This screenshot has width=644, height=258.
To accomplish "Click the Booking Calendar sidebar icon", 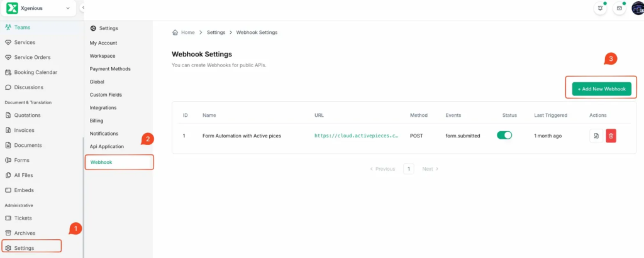I will pyautogui.click(x=8, y=72).
